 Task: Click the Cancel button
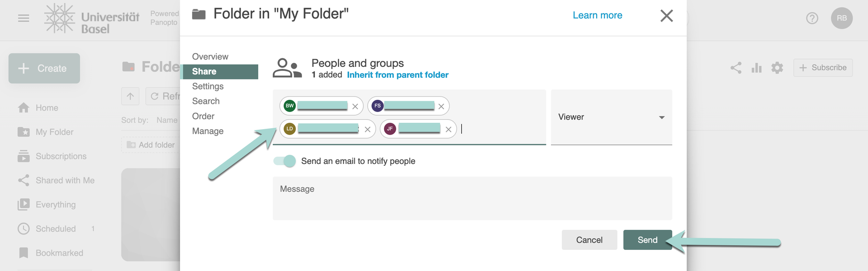[x=589, y=240]
